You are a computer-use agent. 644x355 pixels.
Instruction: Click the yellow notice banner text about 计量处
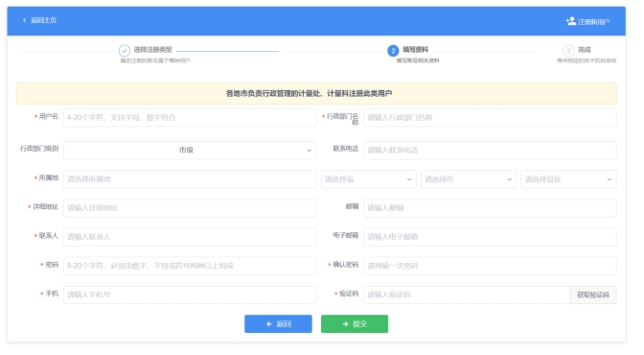pyautogui.click(x=309, y=94)
